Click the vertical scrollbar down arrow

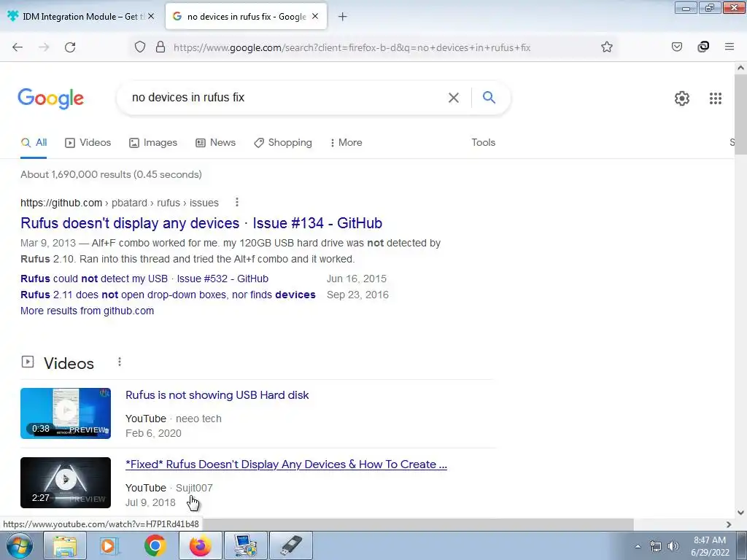(740, 513)
